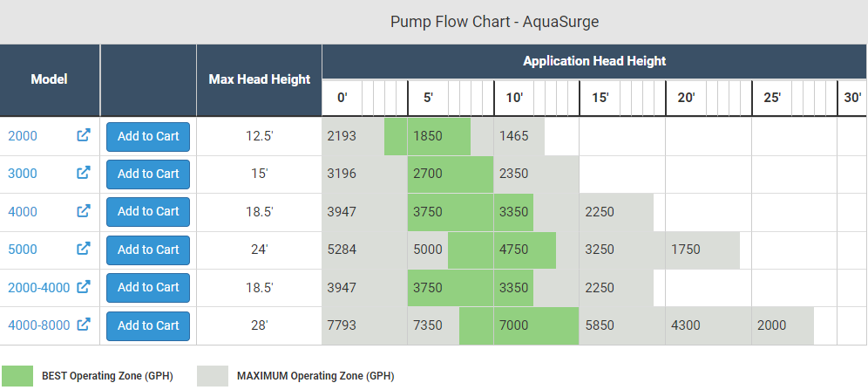Open the 5000 model link

point(23,250)
